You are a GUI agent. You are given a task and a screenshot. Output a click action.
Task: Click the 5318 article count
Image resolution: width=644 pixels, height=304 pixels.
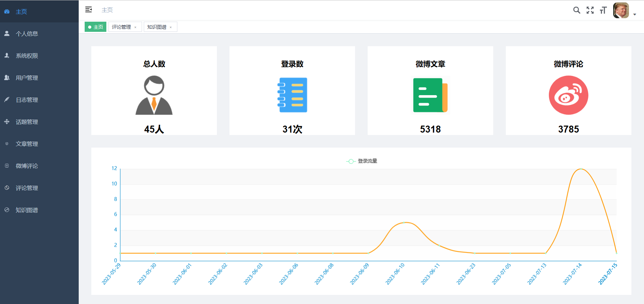[x=430, y=129]
